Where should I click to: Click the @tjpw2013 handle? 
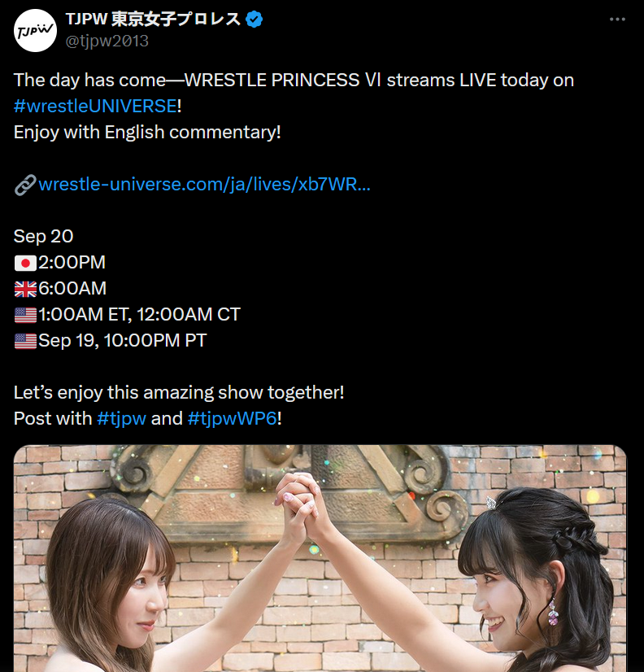pos(107,41)
